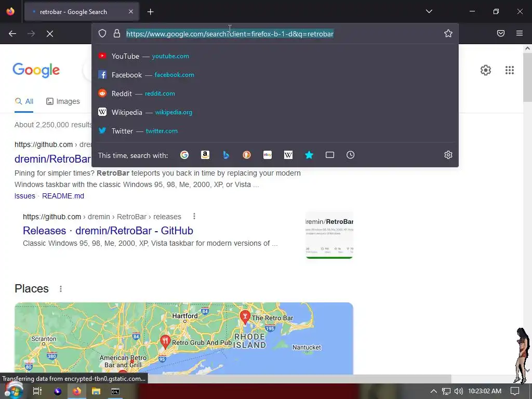
Task: Select the All results tab
Action: (x=24, y=101)
